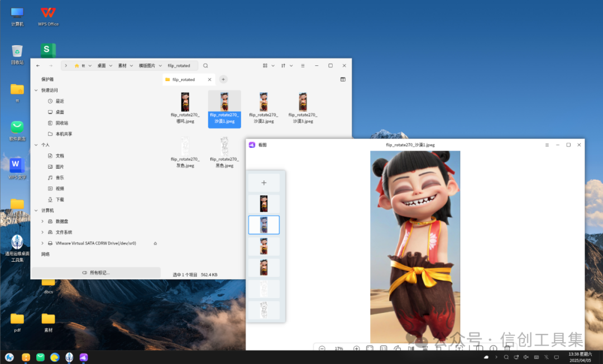Select file flip_rotate270_灰色.jpeg

[185, 152]
